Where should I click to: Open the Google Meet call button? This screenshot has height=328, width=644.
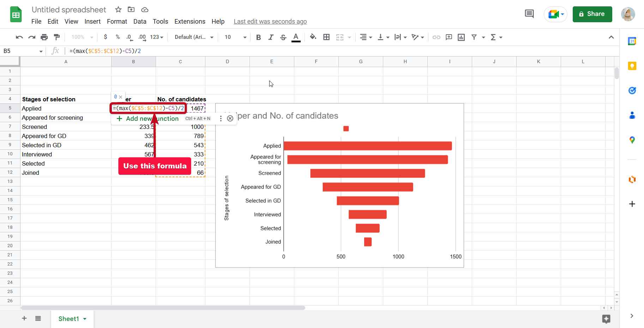tap(555, 14)
